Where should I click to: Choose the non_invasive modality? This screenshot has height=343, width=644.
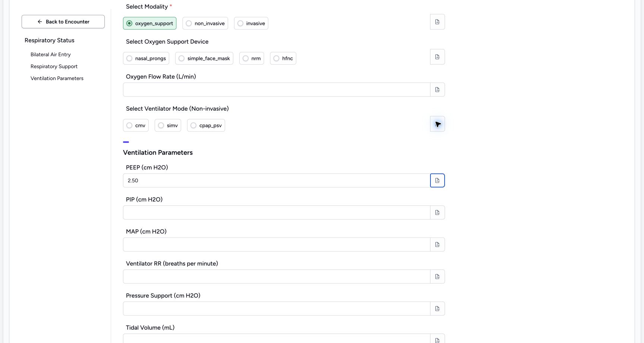click(205, 23)
